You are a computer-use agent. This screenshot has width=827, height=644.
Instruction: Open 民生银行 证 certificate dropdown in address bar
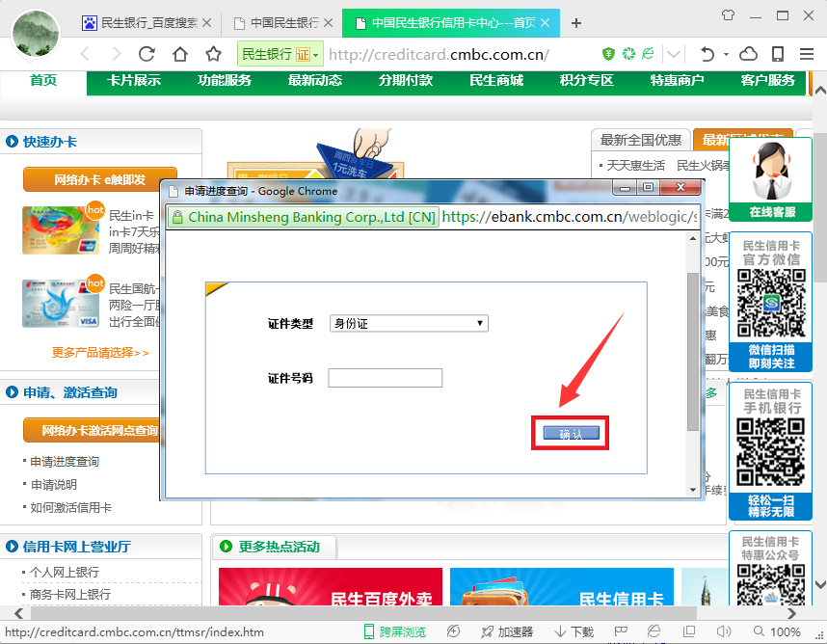point(280,54)
